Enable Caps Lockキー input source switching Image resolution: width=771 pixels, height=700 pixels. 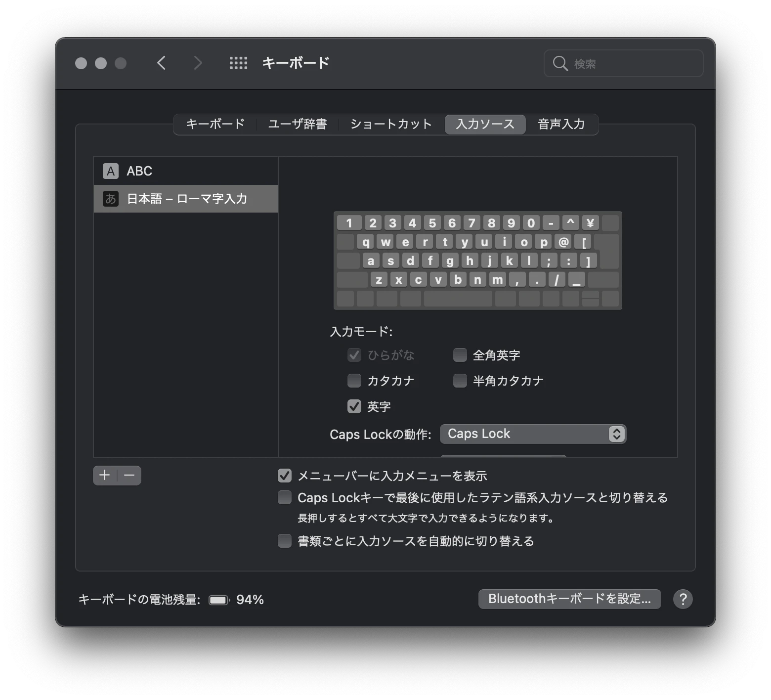coord(285,497)
